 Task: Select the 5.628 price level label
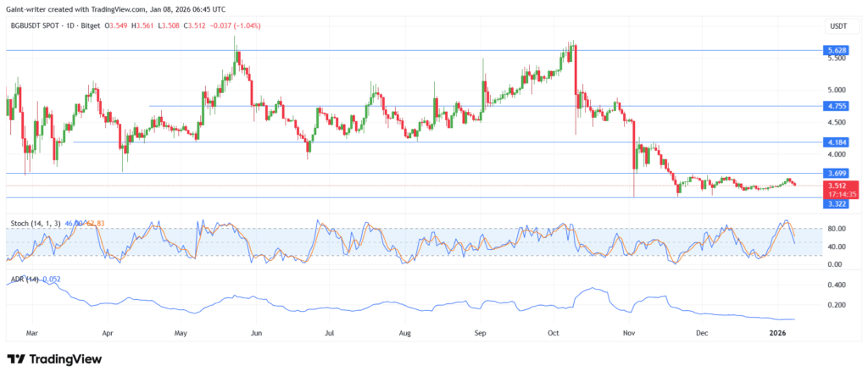click(x=835, y=50)
